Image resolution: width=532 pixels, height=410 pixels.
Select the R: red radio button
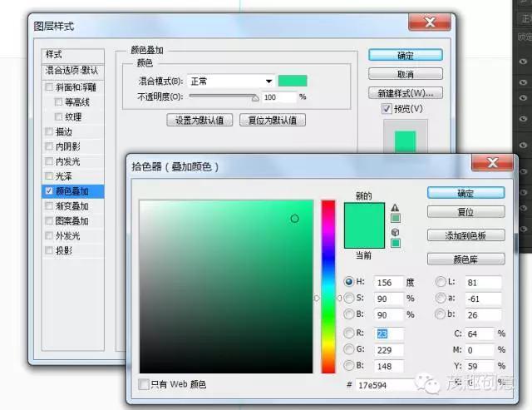click(349, 333)
